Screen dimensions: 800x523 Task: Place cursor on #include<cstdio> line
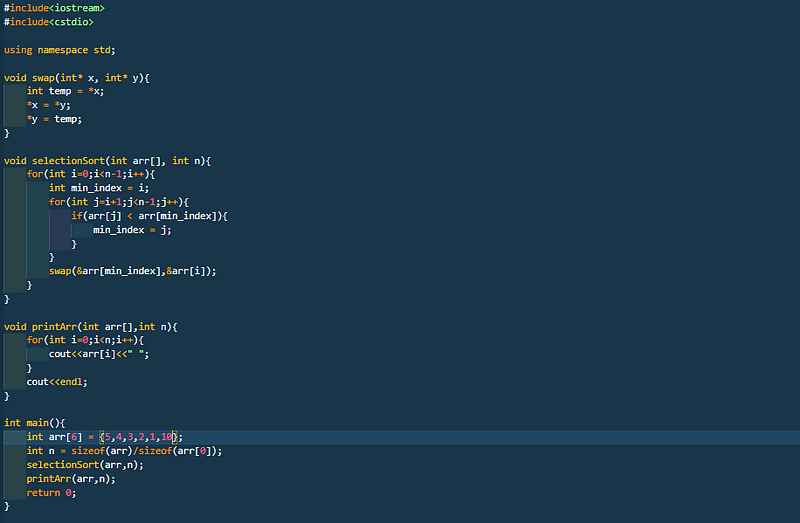48,22
